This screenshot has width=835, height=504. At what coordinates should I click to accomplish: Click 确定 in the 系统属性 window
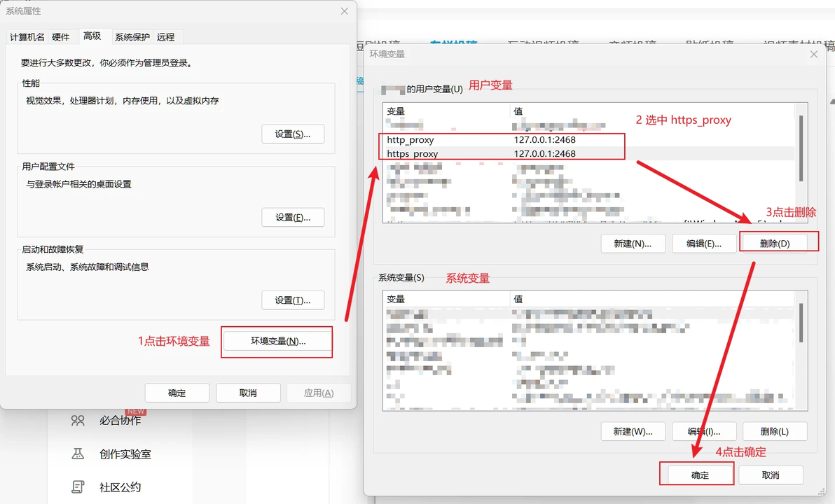(177, 393)
